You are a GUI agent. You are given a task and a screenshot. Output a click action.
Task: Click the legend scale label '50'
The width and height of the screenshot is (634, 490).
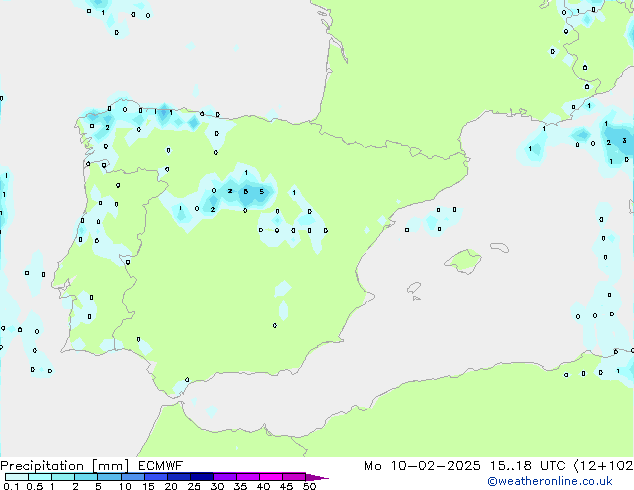[309, 486]
